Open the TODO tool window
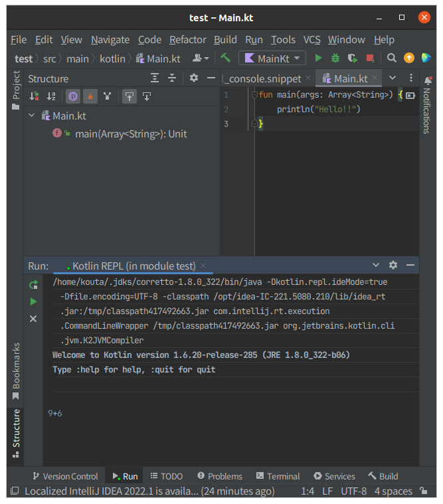The image size is (443, 504). [167, 476]
